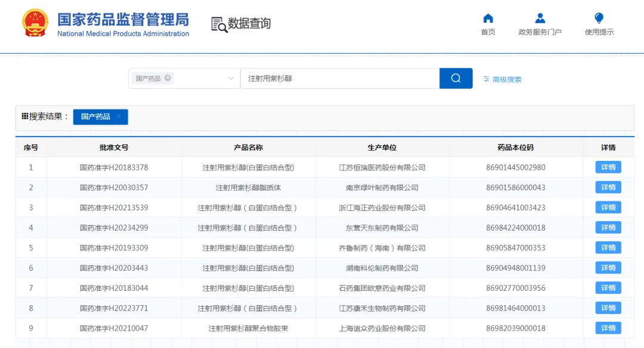Click the magnifying glass search button
The height and width of the screenshot is (348, 644).
(456, 79)
